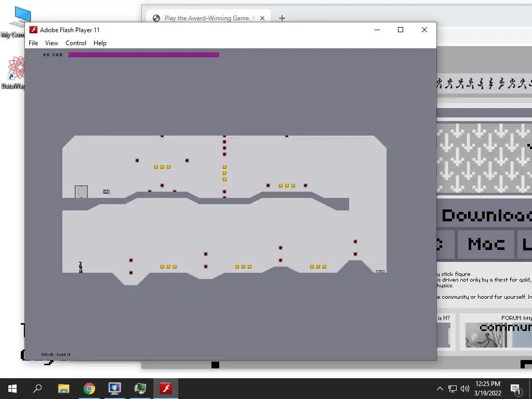This screenshot has width=532, height=399.
Task: Click the Adobe Flash Player title bar icon
Action: pos(33,30)
